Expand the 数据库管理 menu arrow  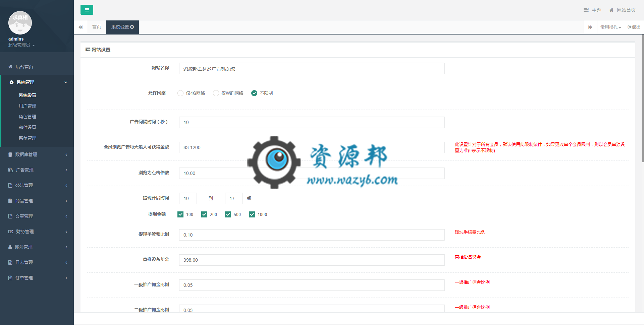point(66,154)
